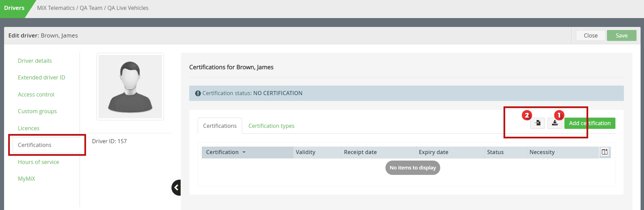644x210 pixels.
Task: Open Driver details in the sidebar
Action: tap(35, 61)
